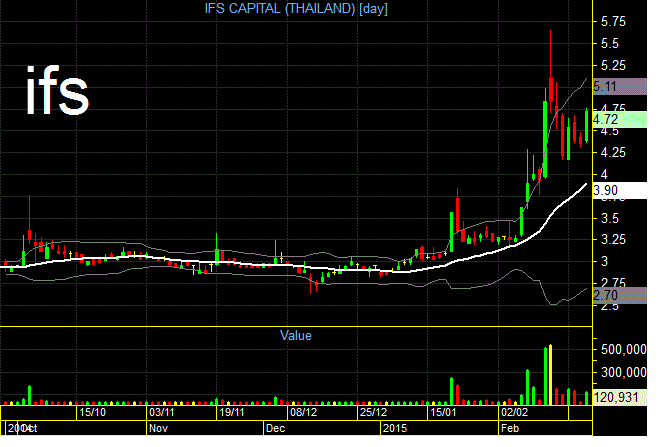Click the tall yellow volume bar above 500,000
672x447 pixels.
[x=550, y=375]
